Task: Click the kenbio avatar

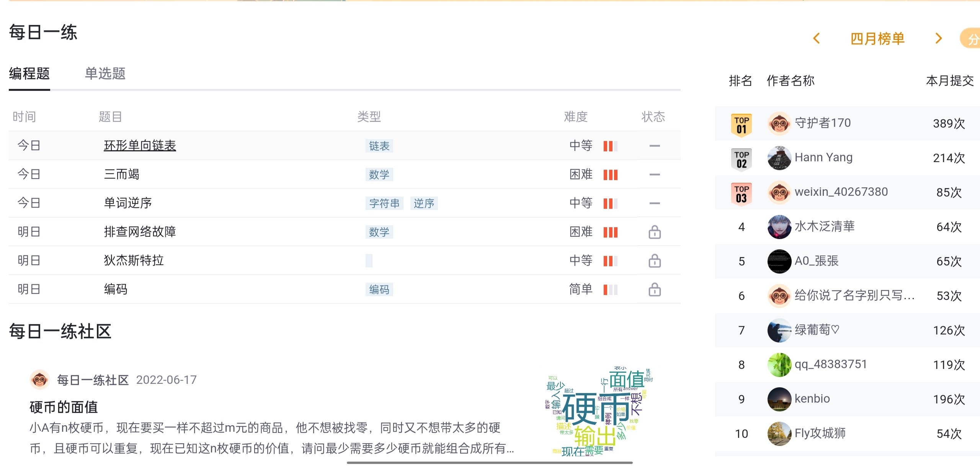Action: tap(779, 399)
